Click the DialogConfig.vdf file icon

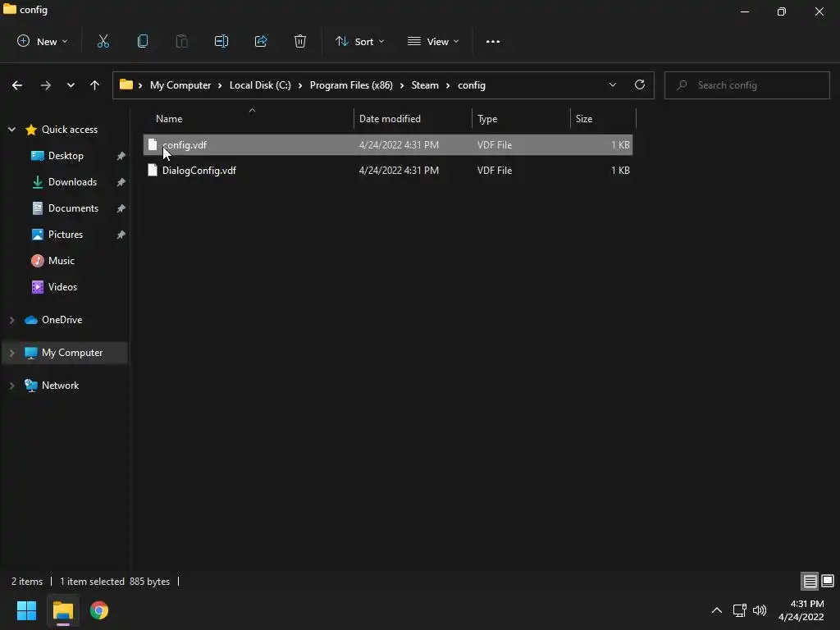153,171
